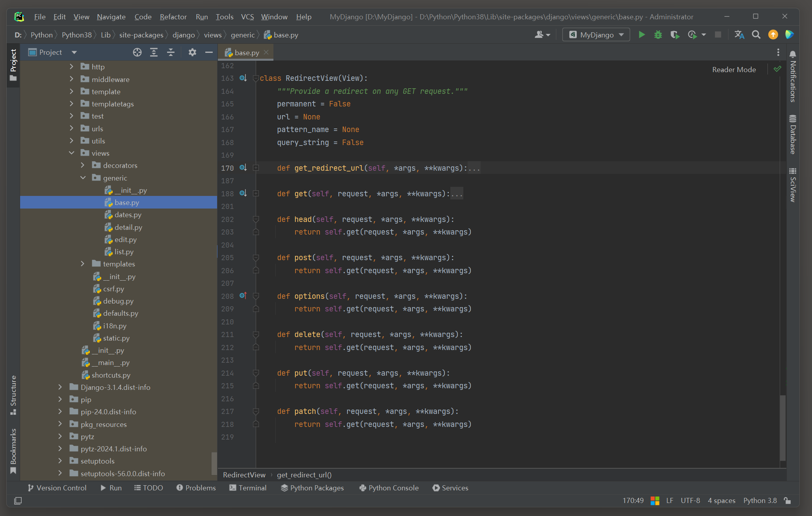Collapse all in Project panel
Image resolution: width=812 pixels, height=516 pixels.
(x=171, y=52)
